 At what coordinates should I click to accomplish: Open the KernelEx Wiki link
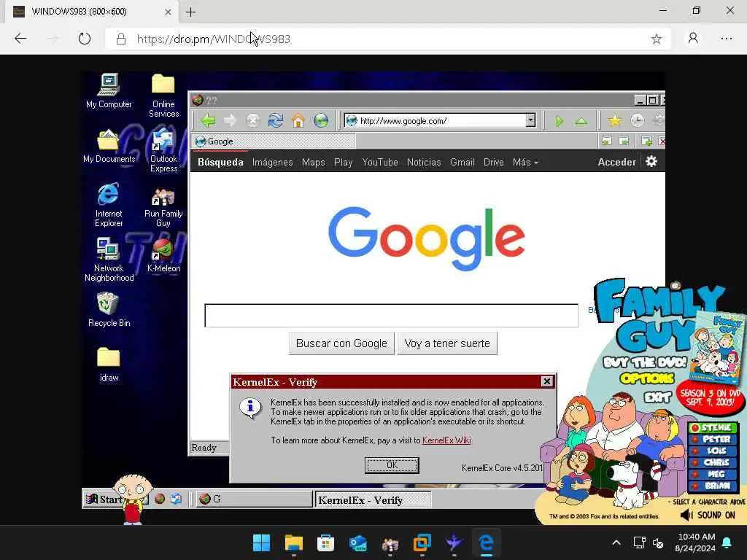click(x=446, y=440)
